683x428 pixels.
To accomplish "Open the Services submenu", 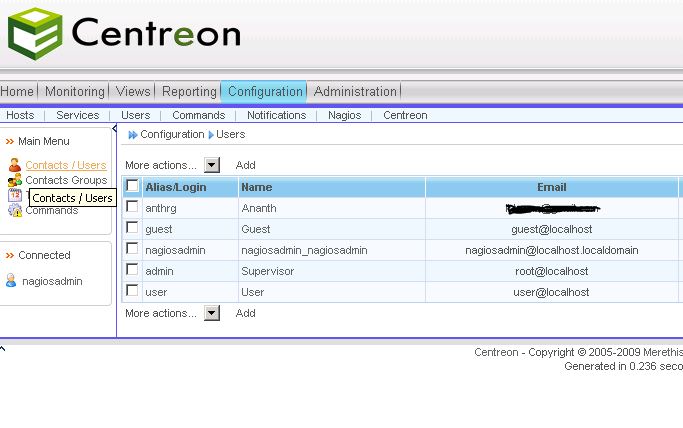I will [78, 115].
